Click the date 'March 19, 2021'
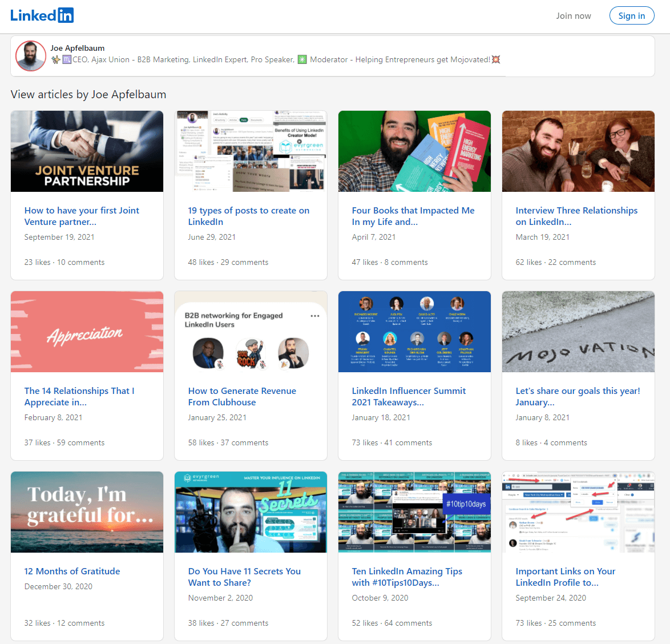 pyautogui.click(x=542, y=237)
